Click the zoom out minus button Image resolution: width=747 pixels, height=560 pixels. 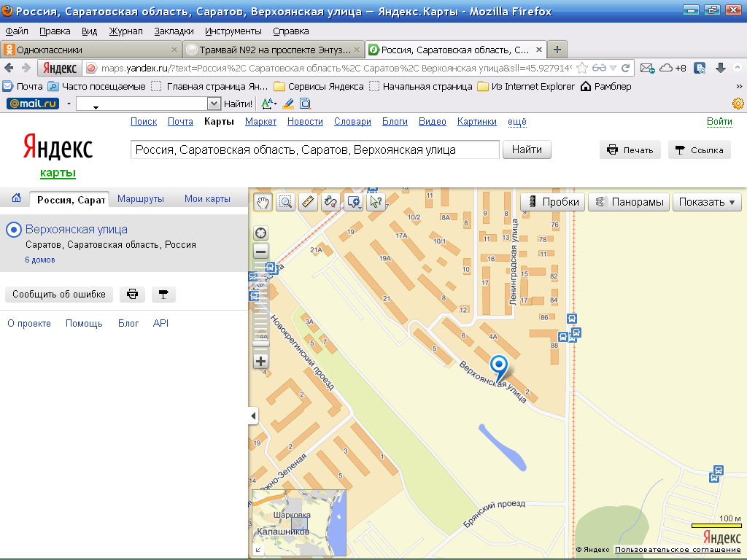(260, 252)
